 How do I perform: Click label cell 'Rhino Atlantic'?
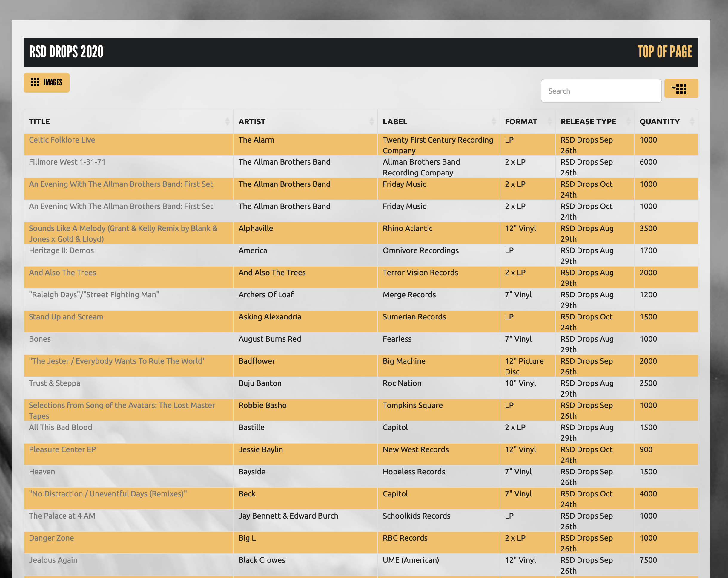pos(407,229)
